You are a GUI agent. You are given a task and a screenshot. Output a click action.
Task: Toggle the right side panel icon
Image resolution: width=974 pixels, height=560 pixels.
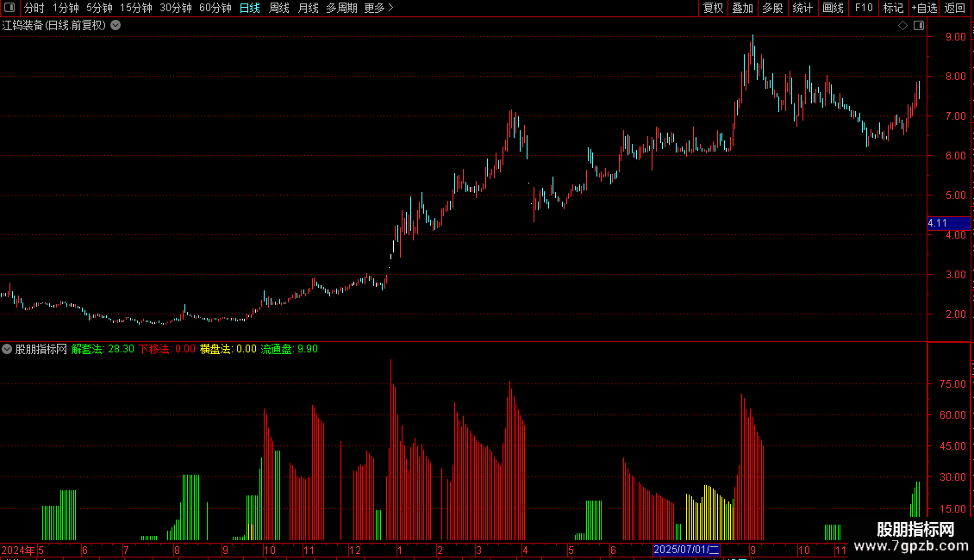[919, 26]
